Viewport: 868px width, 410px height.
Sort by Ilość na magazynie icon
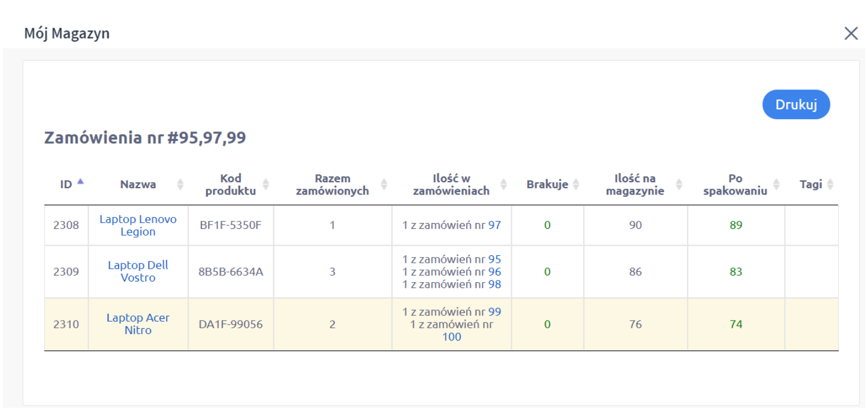click(679, 185)
